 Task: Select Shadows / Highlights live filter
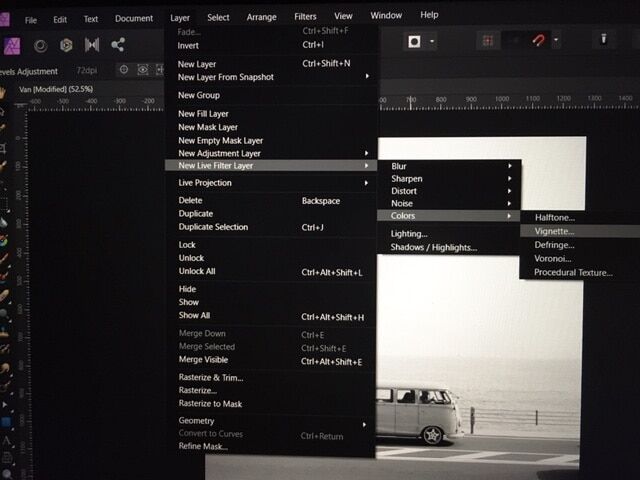(x=433, y=247)
